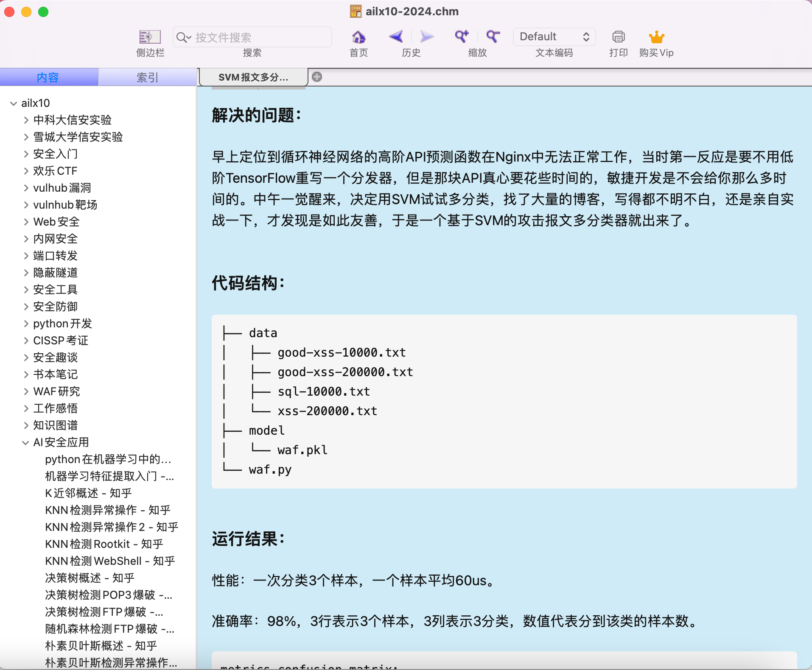Open a new tab with the plus button

tap(317, 77)
